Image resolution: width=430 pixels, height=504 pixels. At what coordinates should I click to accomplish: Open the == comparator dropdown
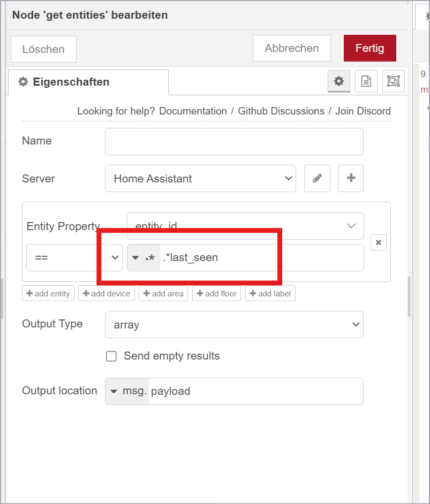74,257
